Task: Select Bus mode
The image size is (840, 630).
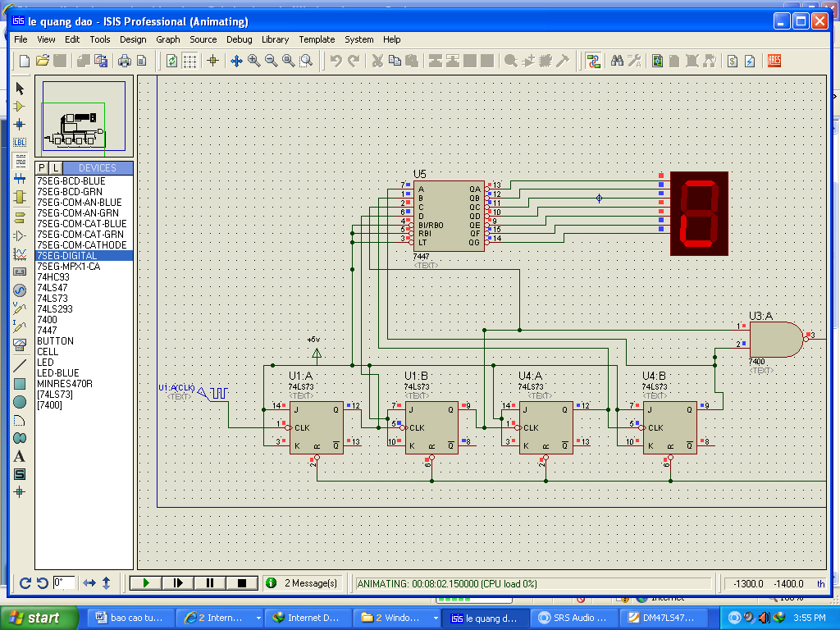Action: tap(20, 178)
